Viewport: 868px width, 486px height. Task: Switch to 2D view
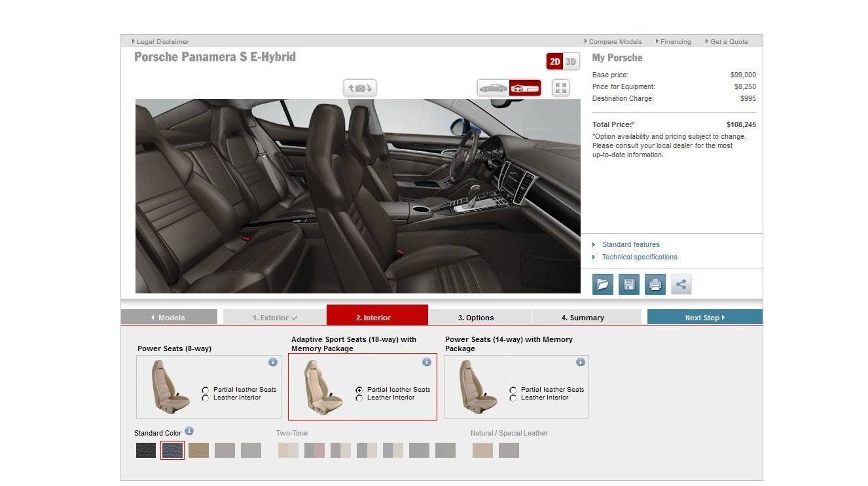point(555,62)
